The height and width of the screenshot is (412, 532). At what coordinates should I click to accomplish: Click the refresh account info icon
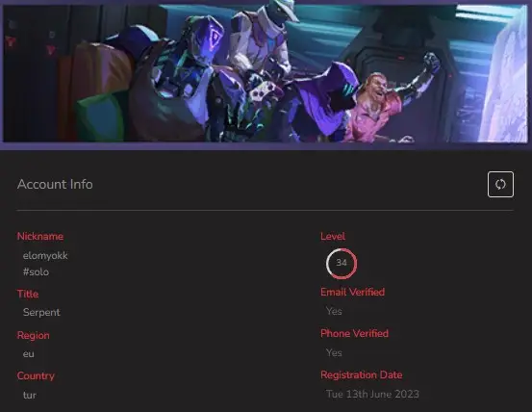[x=500, y=184]
